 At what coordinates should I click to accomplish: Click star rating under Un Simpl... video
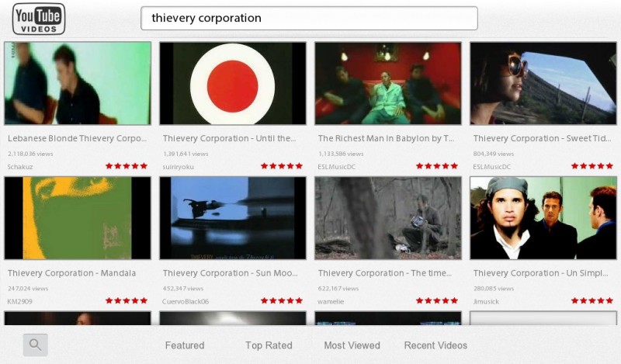pos(592,300)
